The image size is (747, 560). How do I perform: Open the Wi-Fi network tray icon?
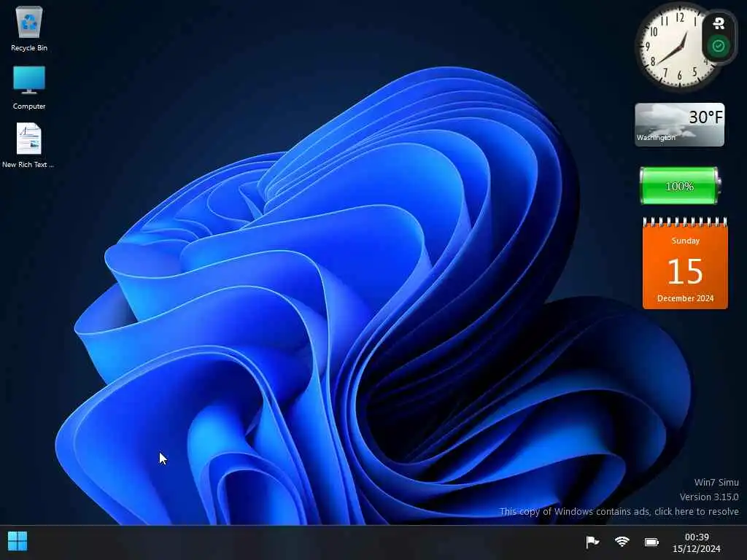(622, 542)
